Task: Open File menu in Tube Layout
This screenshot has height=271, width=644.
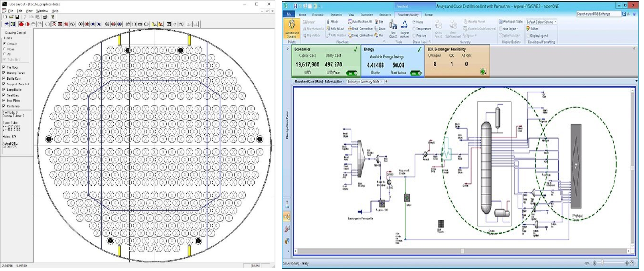Action: tap(11, 11)
